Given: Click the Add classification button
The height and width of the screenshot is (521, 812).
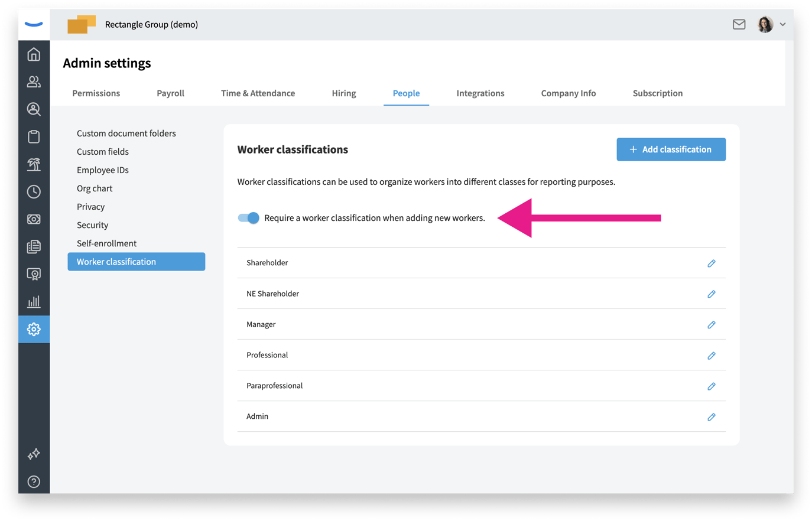Looking at the screenshot, I should (671, 149).
